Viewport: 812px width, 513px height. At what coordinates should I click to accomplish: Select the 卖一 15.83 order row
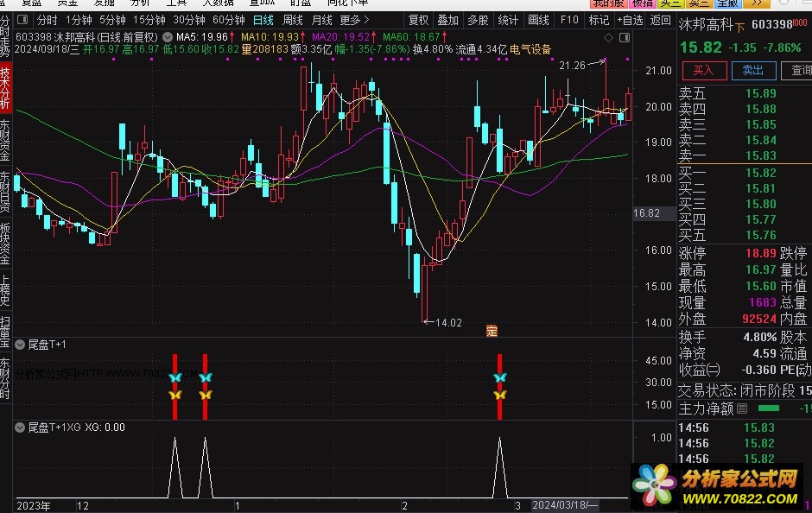[744, 155]
